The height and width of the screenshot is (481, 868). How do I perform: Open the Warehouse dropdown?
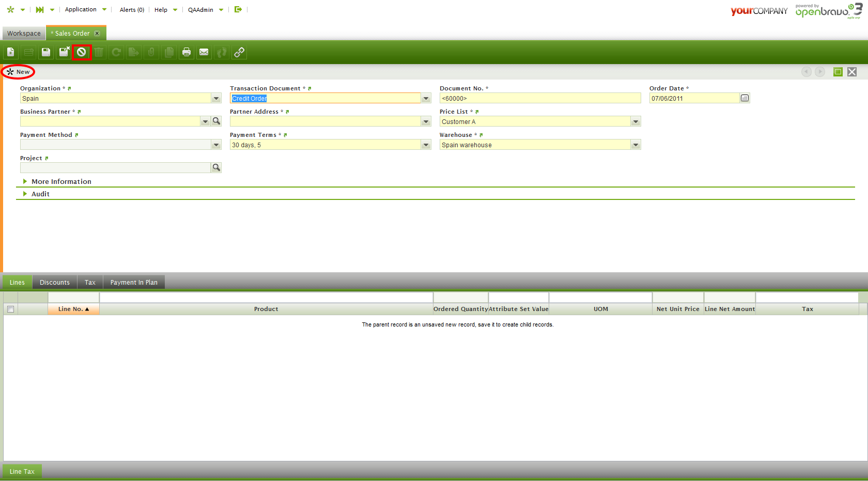636,145
